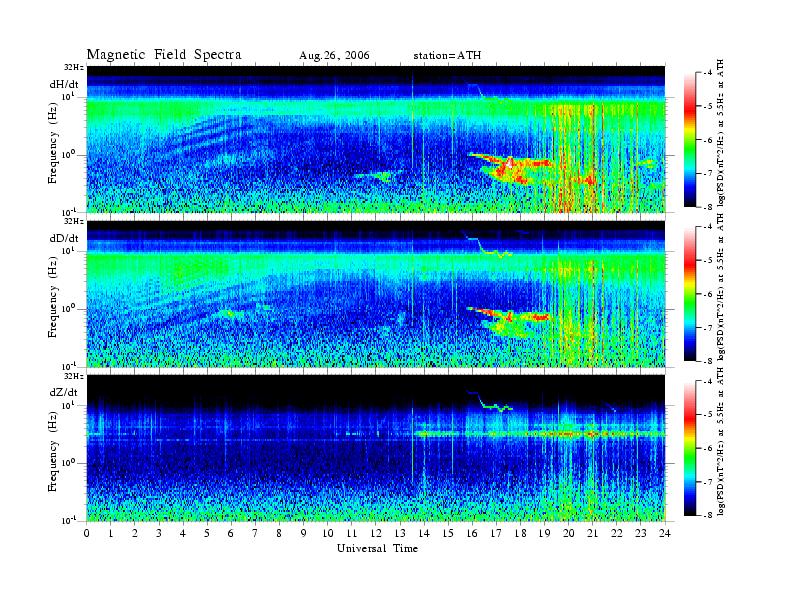Click the "32Hz" label of dH/dt panel
Viewport: 792px width, 612px height.
(74, 67)
